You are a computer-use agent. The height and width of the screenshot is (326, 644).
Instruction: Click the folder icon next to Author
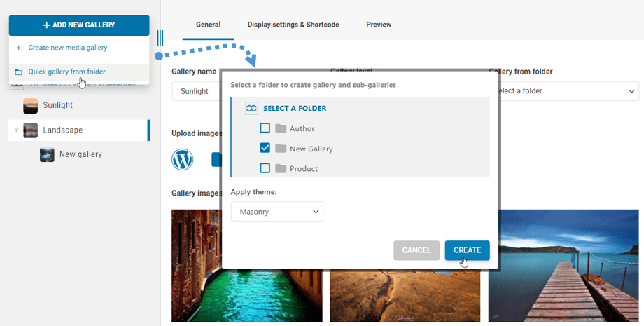click(281, 128)
